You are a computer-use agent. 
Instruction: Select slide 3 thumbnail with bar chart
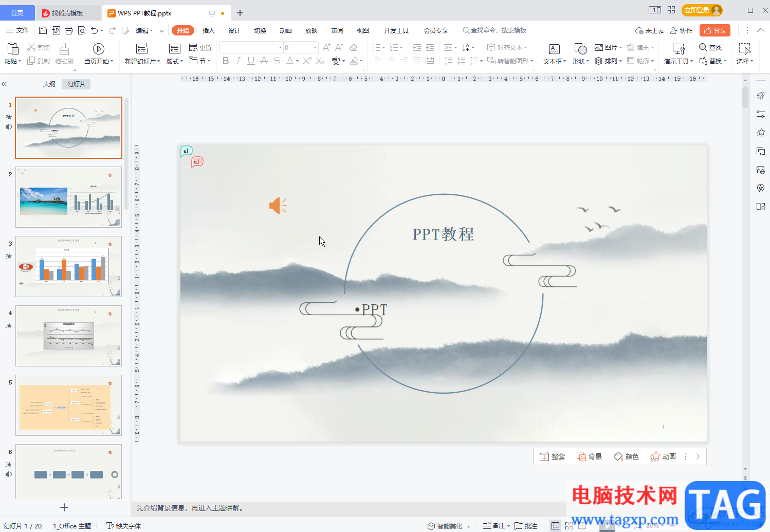click(x=69, y=266)
